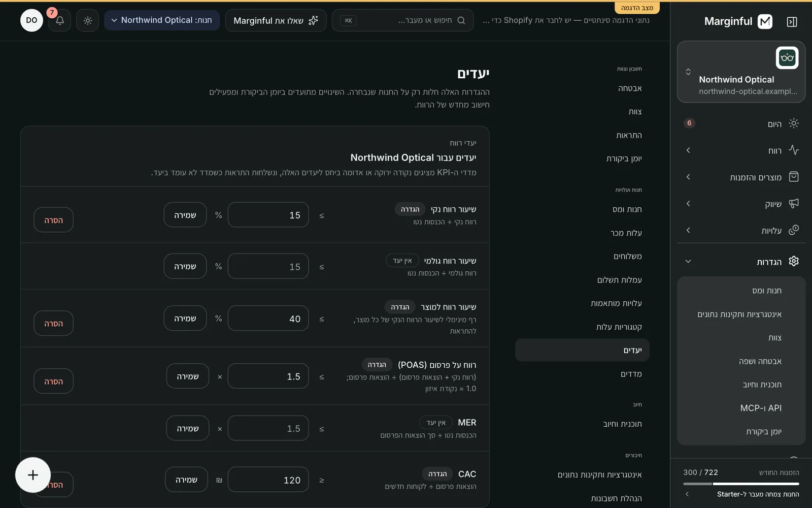Expand the שיווק section chevron
The height and width of the screenshot is (508, 812).
(688, 204)
